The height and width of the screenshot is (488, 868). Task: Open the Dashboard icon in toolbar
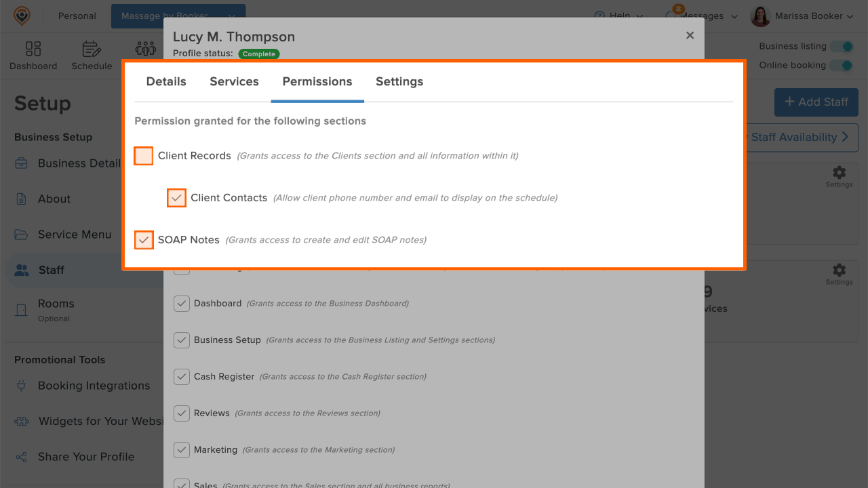pos(33,49)
